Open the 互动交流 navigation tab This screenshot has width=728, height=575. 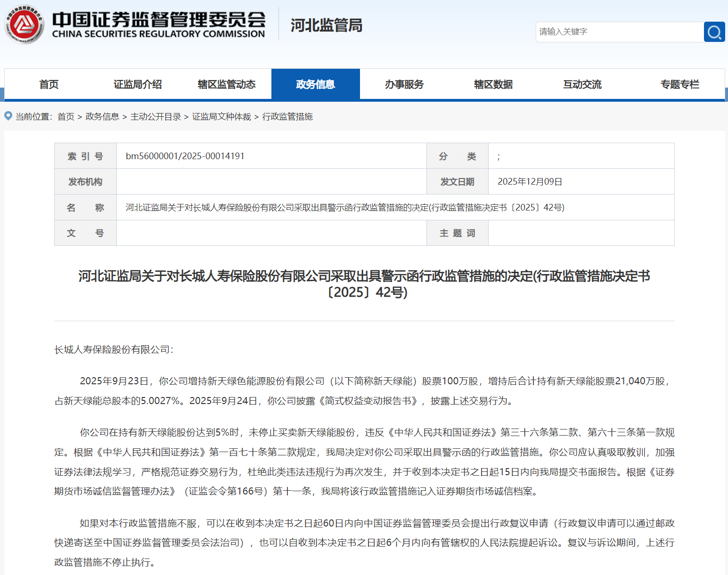point(582,84)
